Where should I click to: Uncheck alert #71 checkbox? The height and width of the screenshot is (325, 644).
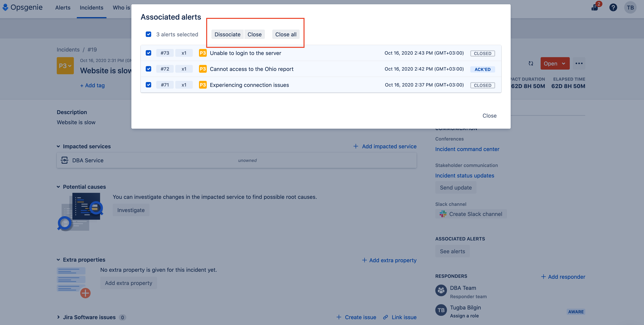148,85
